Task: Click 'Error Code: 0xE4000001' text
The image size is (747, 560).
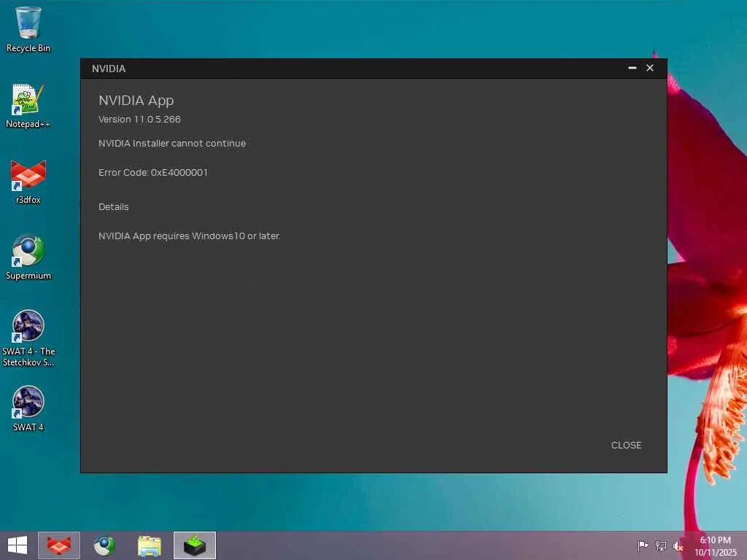Action: pyautogui.click(x=153, y=172)
